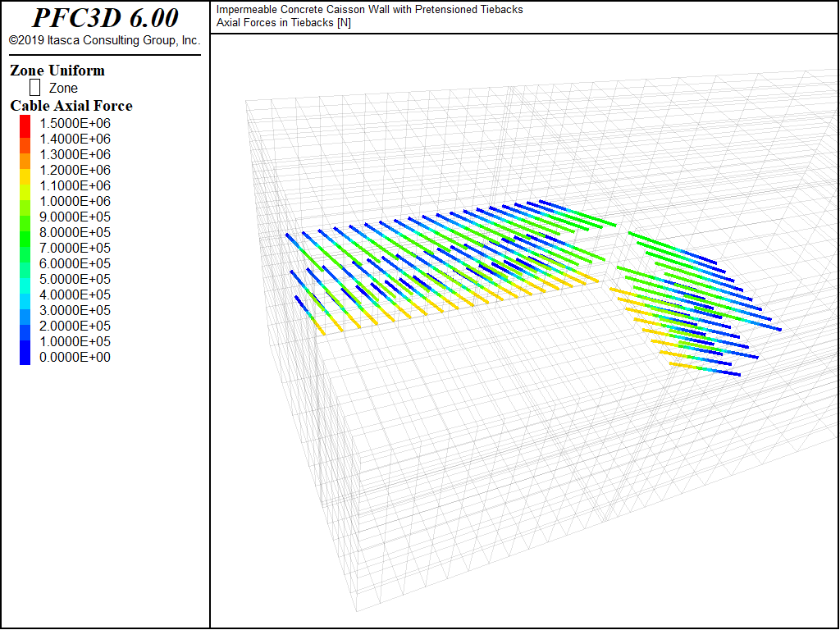Click the Zone Uniform legend heading
840x630 pixels.
57,71
